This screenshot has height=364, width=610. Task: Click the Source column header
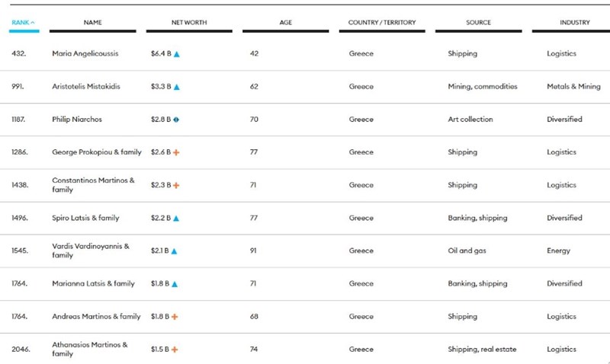[478, 23]
